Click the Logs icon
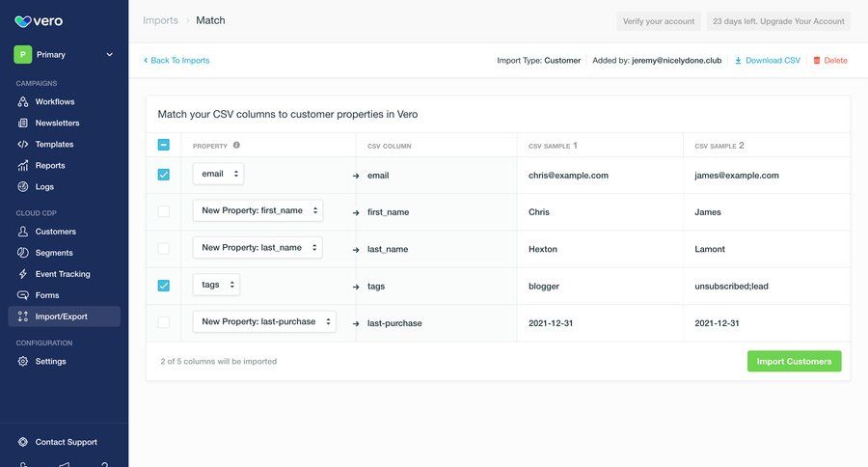The height and width of the screenshot is (467, 868). pos(23,186)
